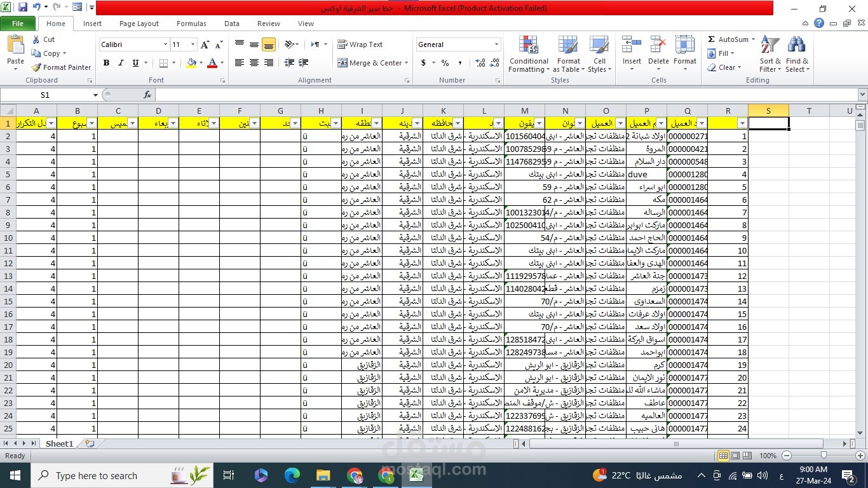Apply the red Font Color
The image size is (868, 488).
click(212, 63)
